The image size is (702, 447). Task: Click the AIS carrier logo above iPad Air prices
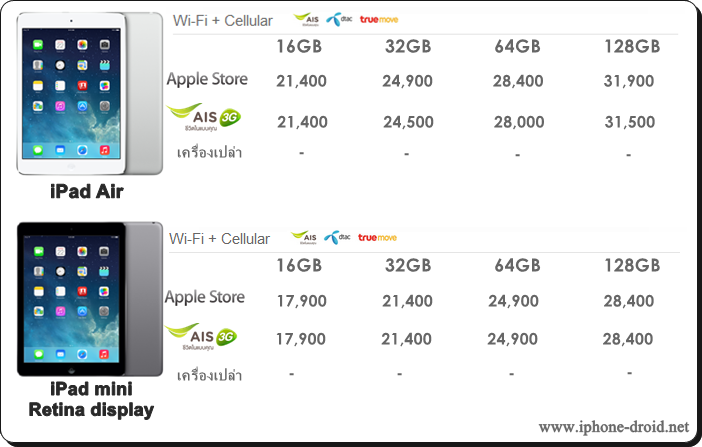(x=307, y=19)
